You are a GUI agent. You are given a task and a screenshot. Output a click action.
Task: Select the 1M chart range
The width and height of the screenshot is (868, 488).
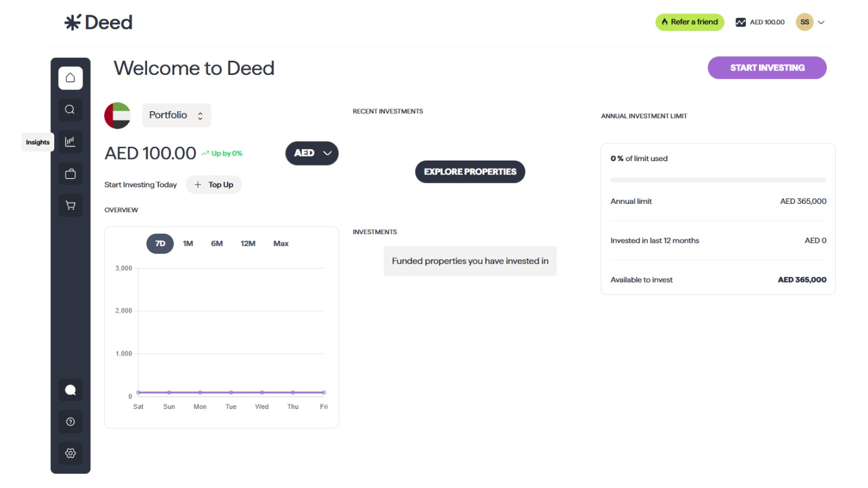pyautogui.click(x=188, y=243)
